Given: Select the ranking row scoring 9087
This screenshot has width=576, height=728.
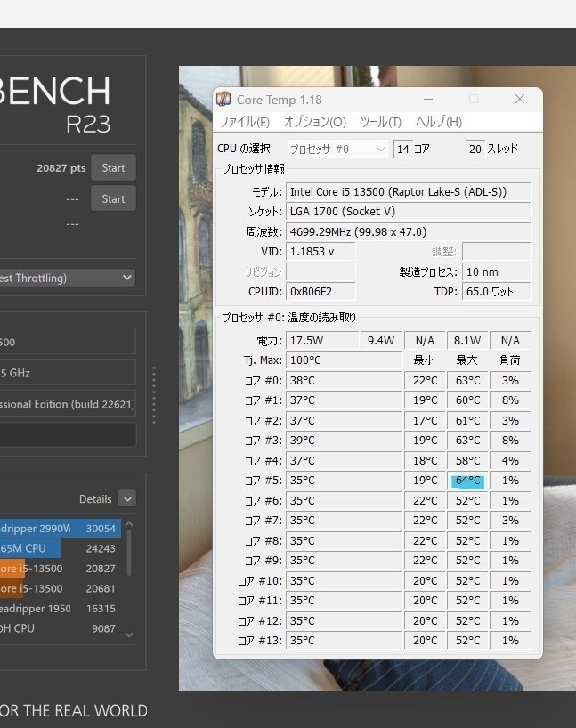Looking at the screenshot, I should (61, 628).
